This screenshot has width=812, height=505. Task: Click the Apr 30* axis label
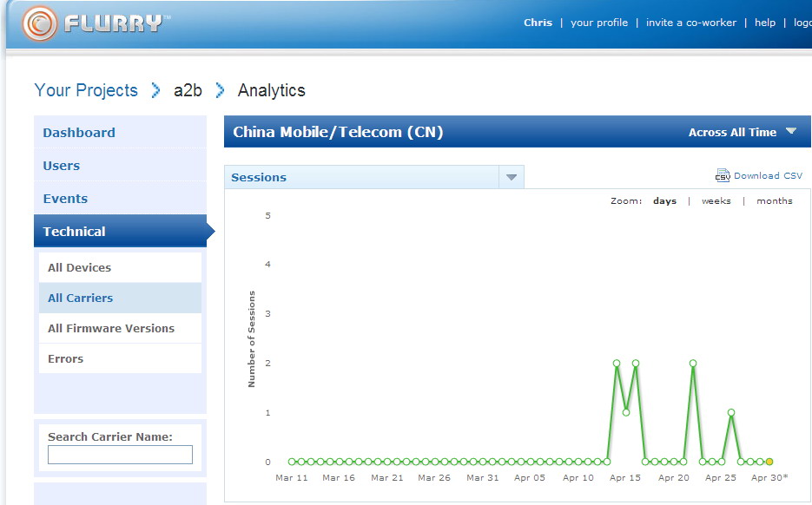[769, 477]
